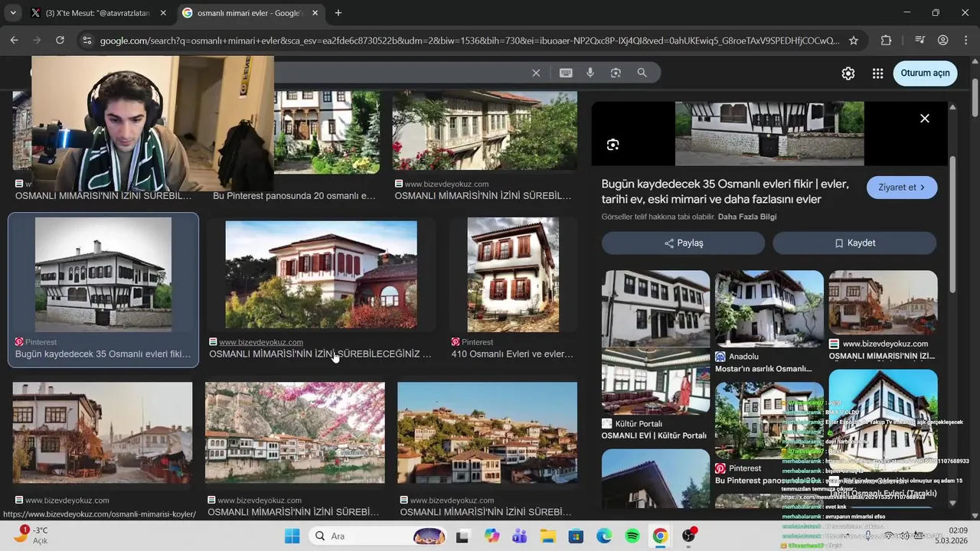Screen dimensions: 980x551
Task: Switch to the X'te Mesut tab
Action: [98, 13]
